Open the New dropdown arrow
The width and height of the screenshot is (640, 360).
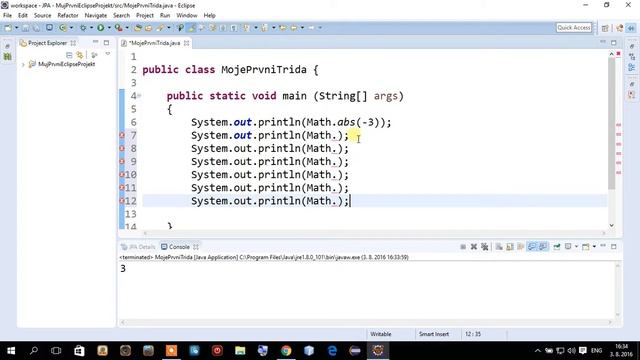pyautogui.click(x=17, y=28)
